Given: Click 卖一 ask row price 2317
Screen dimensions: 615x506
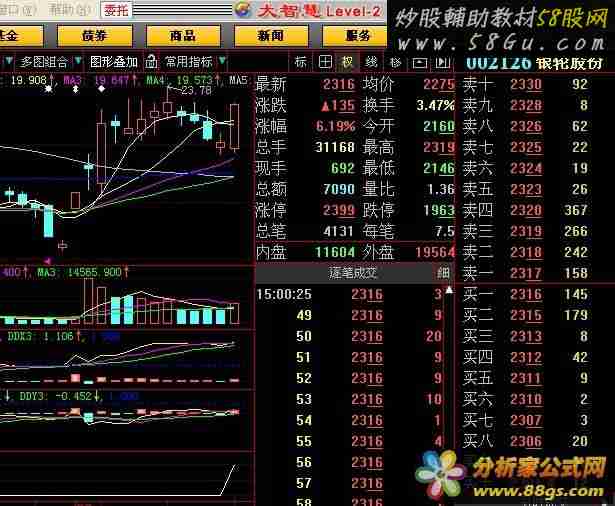Looking at the screenshot, I should pos(526,273).
